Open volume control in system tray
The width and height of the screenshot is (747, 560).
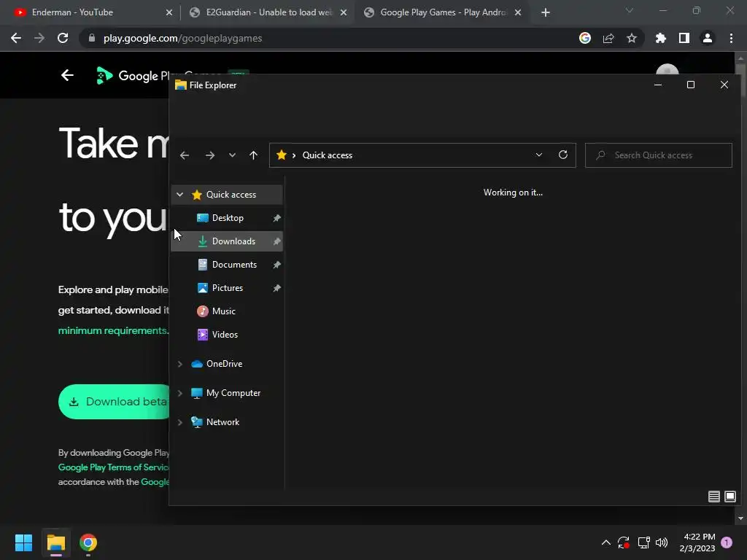[x=662, y=542]
